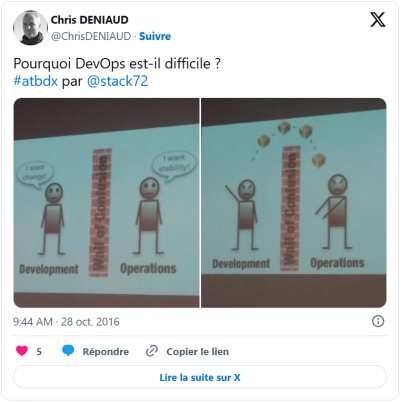Click the Répondre button
Screen dimensions: 400x402
[x=106, y=351]
